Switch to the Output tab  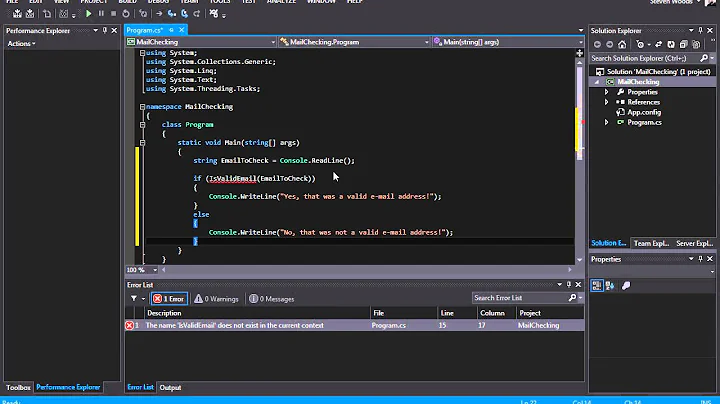pyautogui.click(x=170, y=388)
